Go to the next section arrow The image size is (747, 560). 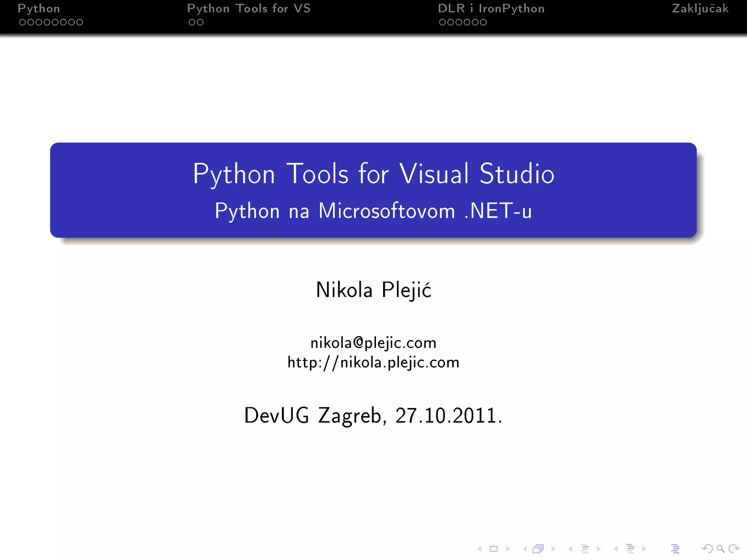point(644,549)
